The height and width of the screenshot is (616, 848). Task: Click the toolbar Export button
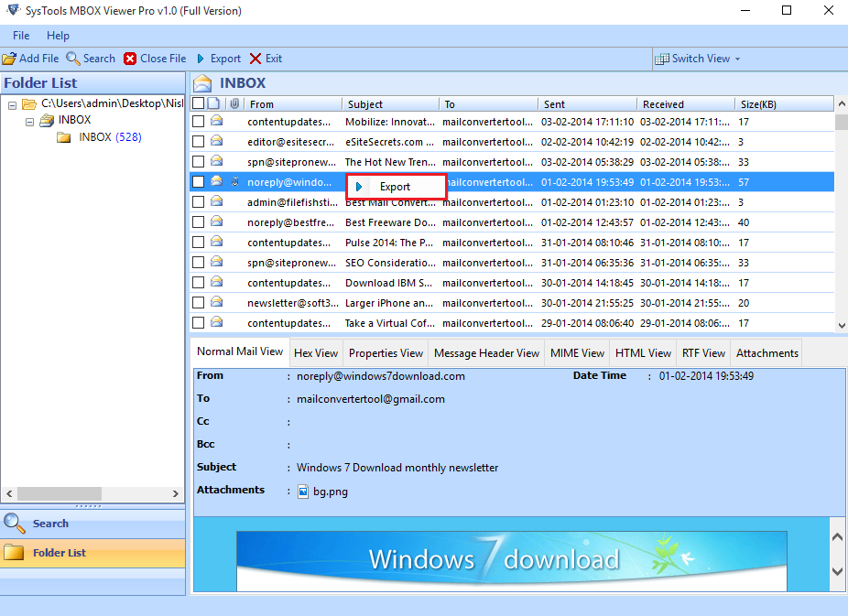pyautogui.click(x=219, y=59)
